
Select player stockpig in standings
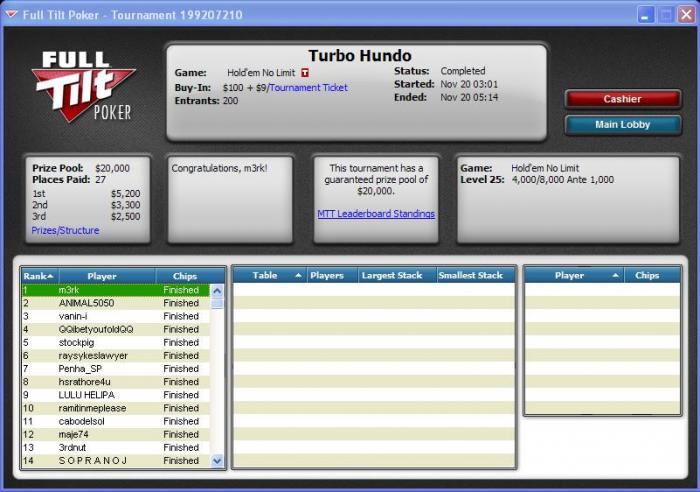(x=116, y=342)
